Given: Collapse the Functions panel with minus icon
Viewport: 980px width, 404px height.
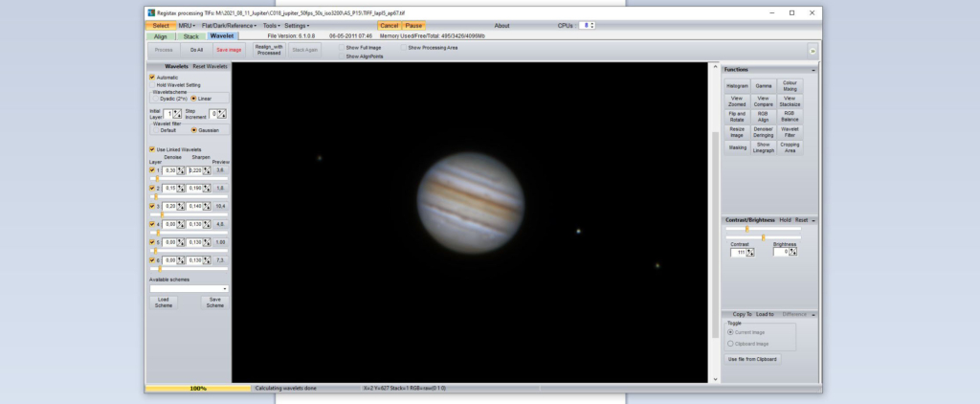Looking at the screenshot, I should coord(813,70).
